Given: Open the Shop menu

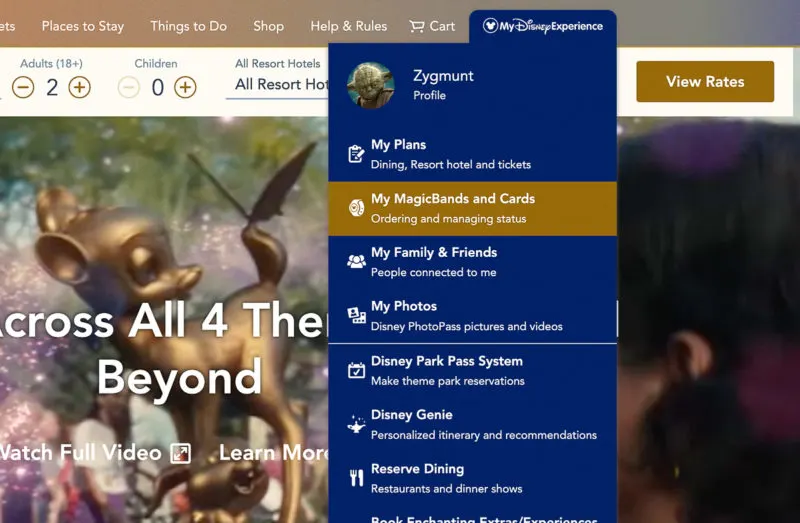Looking at the screenshot, I should [268, 26].
